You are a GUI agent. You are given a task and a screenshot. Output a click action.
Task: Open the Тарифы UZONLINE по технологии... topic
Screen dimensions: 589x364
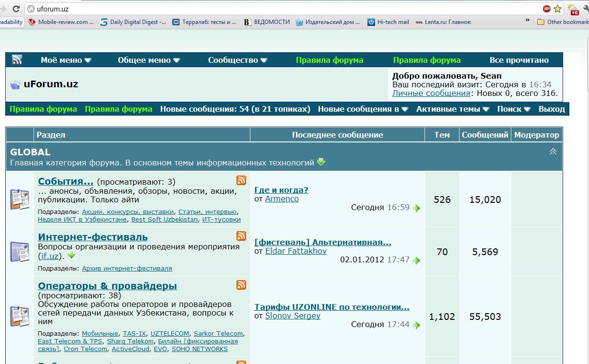click(332, 307)
